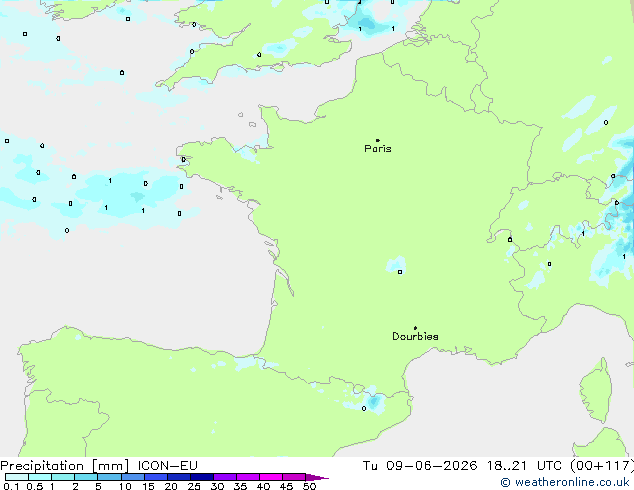Pick the 35–40 mm legend color
This screenshot has height=490, width=634.
click(x=248, y=477)
